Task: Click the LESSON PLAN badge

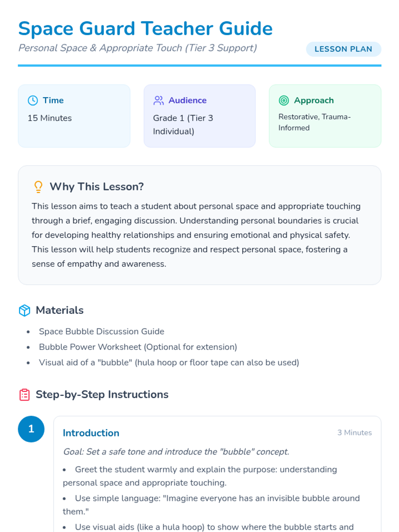Action: (x=343, y=49)
